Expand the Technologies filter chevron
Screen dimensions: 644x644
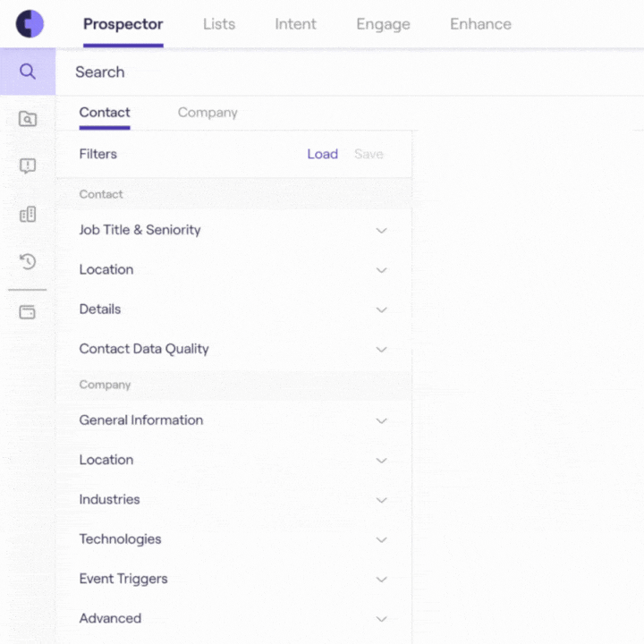pos(382,539)
